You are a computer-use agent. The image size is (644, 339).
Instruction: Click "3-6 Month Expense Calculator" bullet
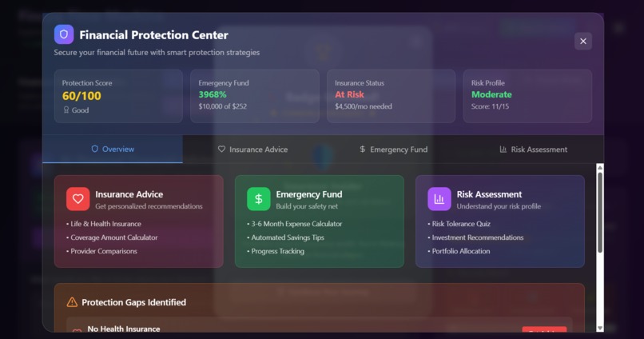tap(296, 224)
